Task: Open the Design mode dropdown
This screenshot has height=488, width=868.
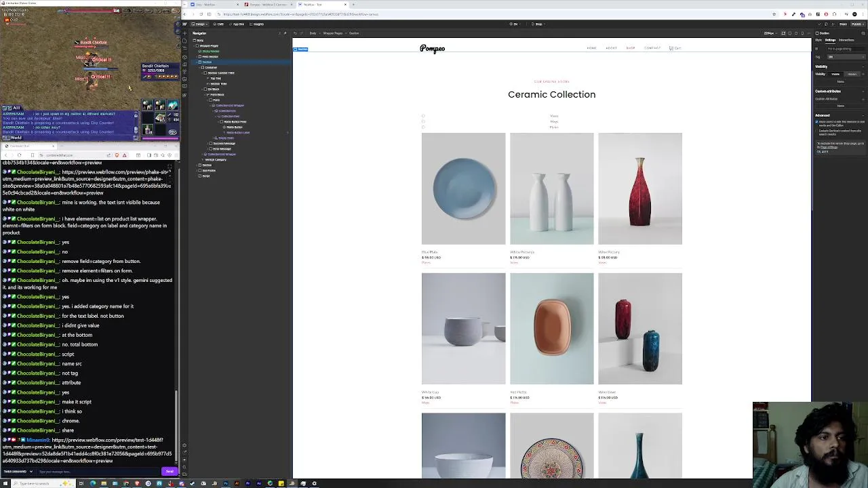Action: (x=201, y=24)
